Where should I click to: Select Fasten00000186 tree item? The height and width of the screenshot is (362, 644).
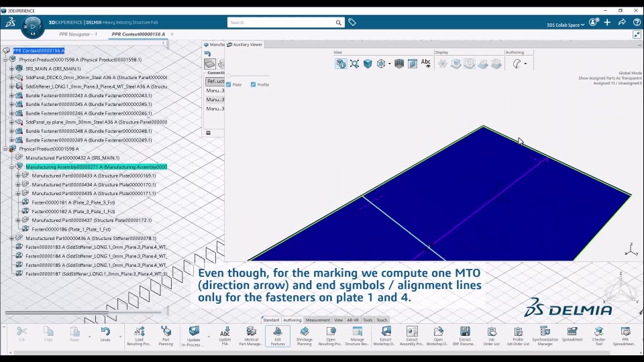71,229
